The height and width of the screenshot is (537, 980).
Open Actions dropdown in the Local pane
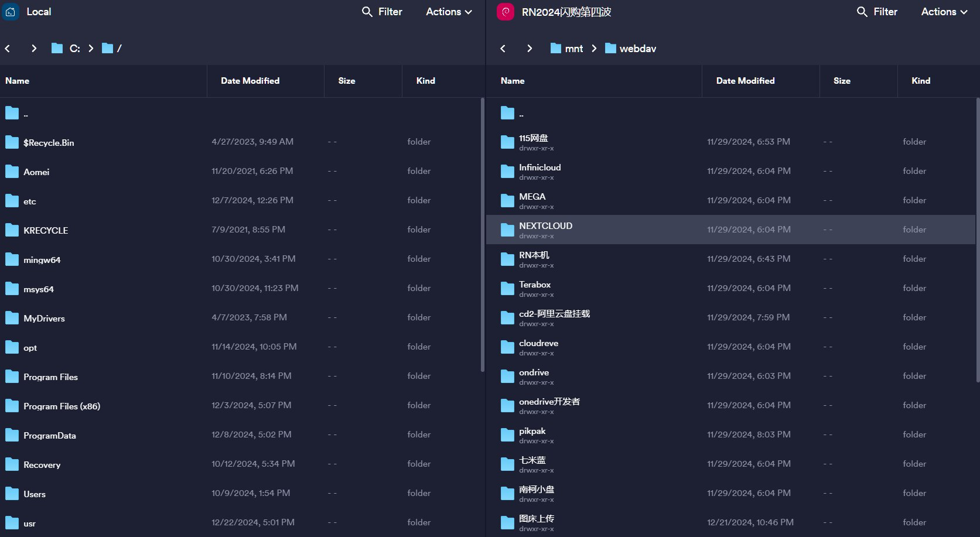[449, 12]
